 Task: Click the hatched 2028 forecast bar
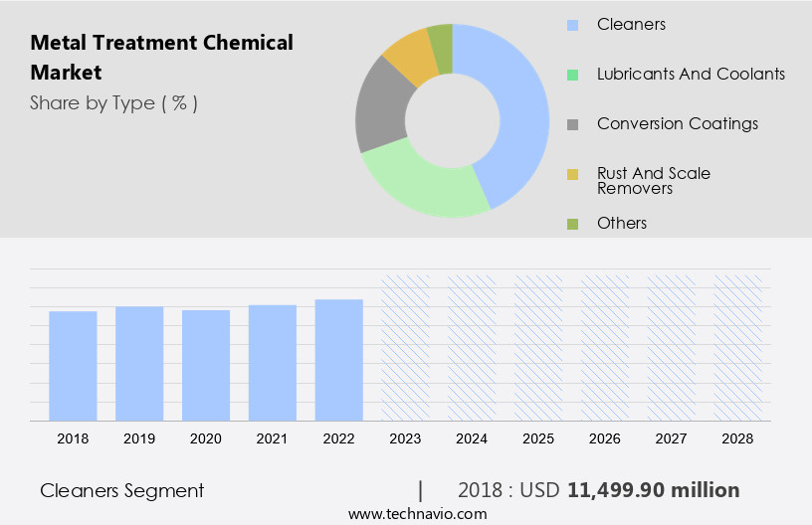pyautogui.click(x=738, y=347)
